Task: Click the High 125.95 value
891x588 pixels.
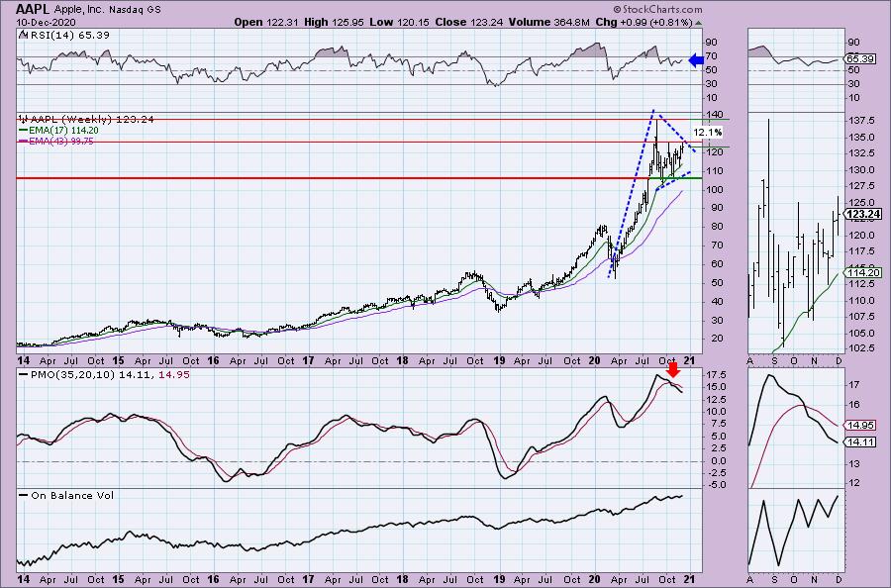Action: pyautogui.click(x=333, y=22)
